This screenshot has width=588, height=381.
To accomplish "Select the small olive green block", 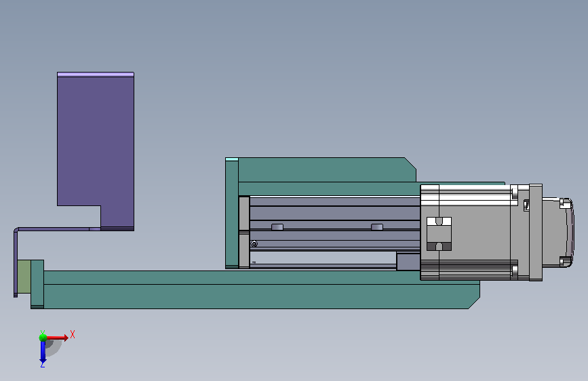I will point(24,277).
